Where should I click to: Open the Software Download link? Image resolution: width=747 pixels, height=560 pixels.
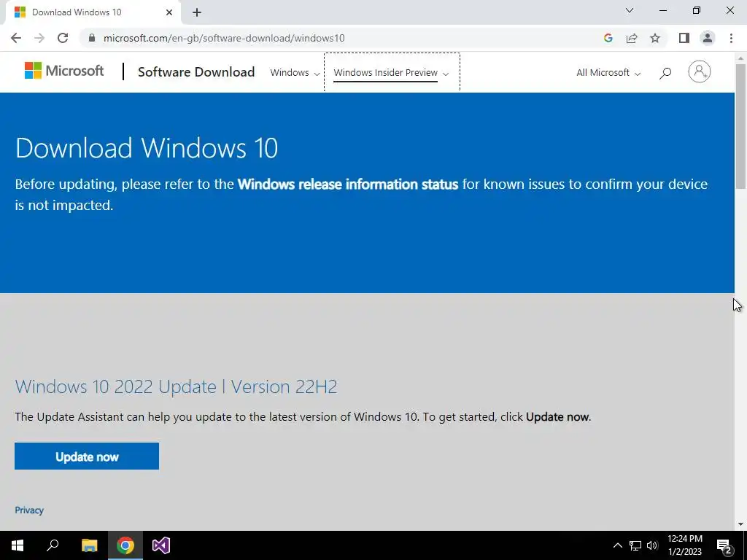click(196, 72)
